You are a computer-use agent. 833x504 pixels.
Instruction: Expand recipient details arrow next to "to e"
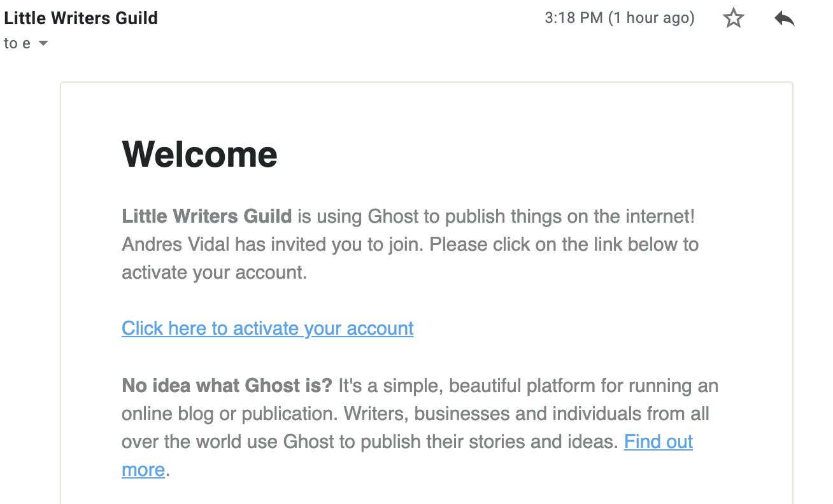tap(43, 44)
